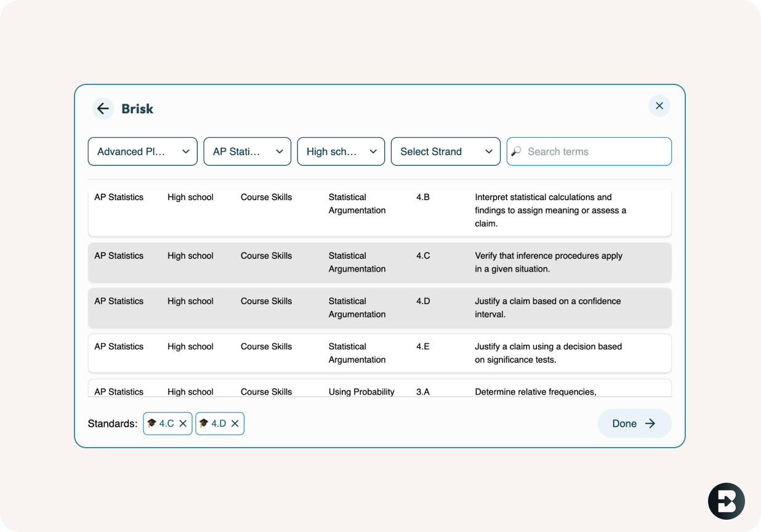Open the High sch… grade dropdown
761x532 pixels.
[341, 151]
